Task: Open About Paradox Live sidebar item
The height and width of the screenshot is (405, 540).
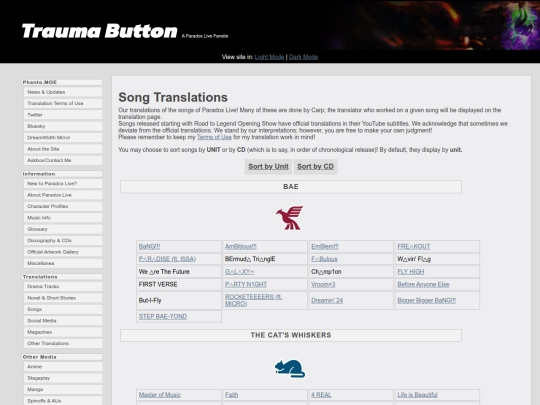Action: (x=63, y=195)
